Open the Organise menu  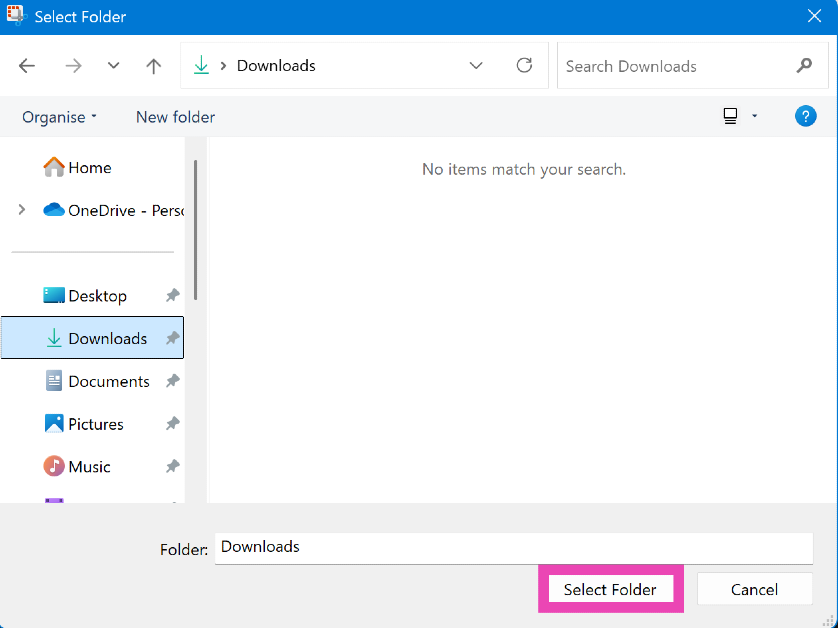click(59, 117)
